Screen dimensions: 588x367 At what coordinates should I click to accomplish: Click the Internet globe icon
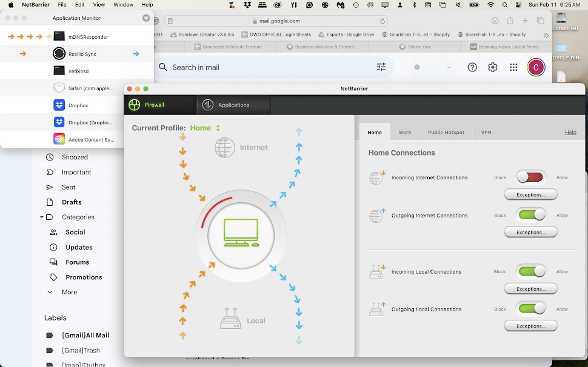pyautogui.click(x=225, y=148)
